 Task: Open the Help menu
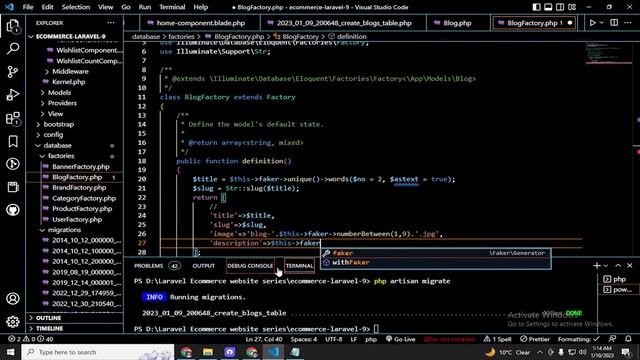point(200,7)
